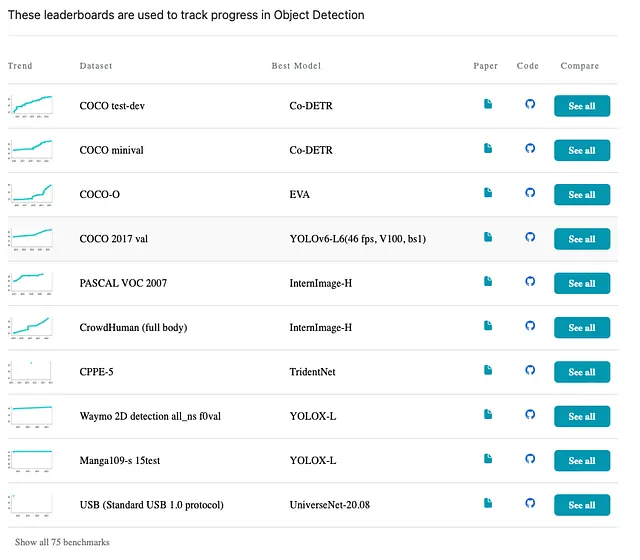Open the COCO minival dataset link
Screen dimensions: 640x560
(111, 150)
